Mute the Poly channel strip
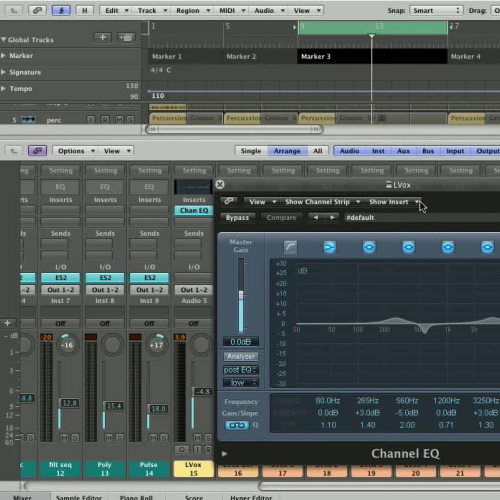Screen dimensions: 500x500 click(x=109, y=438)
